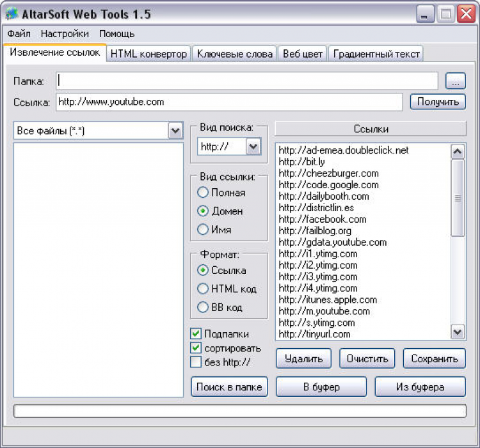Image resolution: width=480 pixels, height=448 pixels.
Task: Click the Очистить button
Action: point(367,358)
